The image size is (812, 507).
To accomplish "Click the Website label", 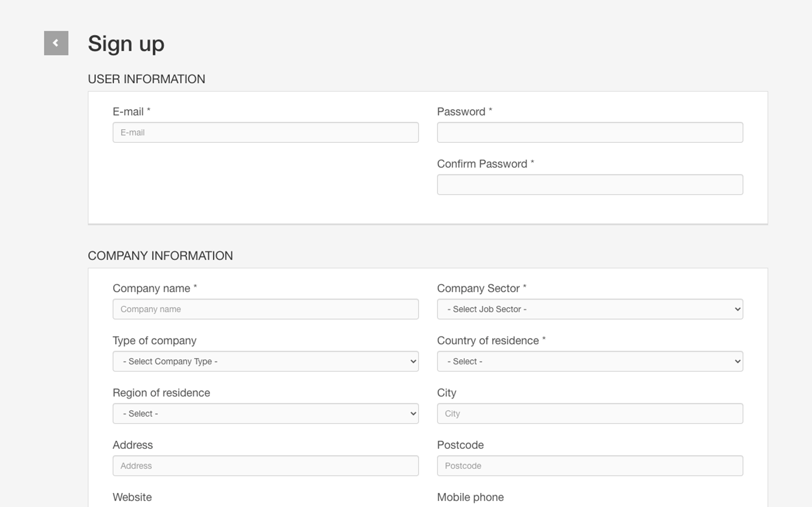I will tap(132, 497).
